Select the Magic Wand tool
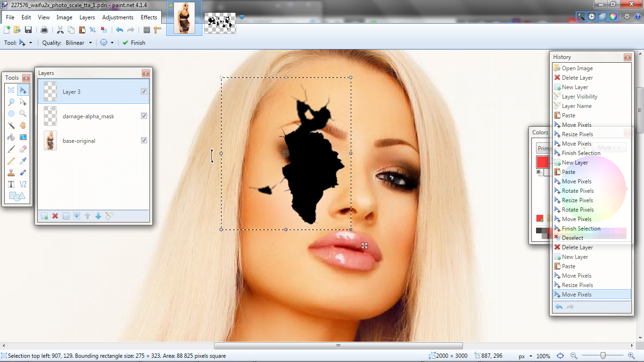Screen dimensions: 644x362 pos(11,125)
